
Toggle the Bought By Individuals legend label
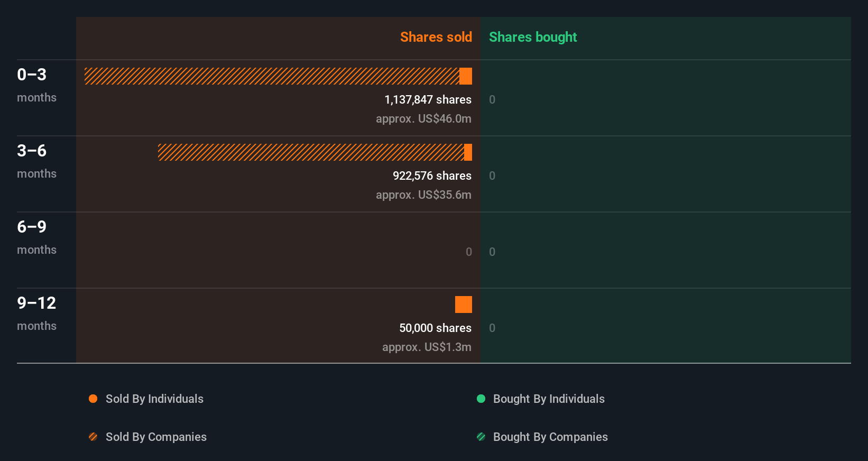[549, 399]
